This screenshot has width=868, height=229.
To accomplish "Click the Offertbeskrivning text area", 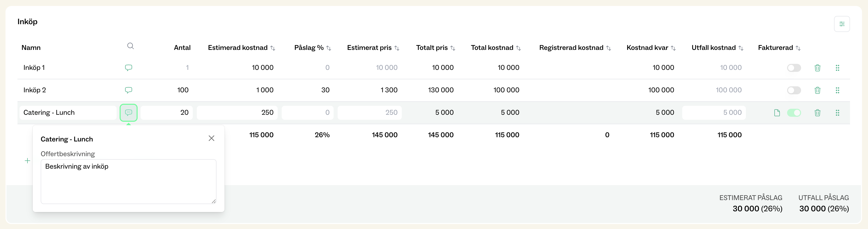I will coord(128,182).
